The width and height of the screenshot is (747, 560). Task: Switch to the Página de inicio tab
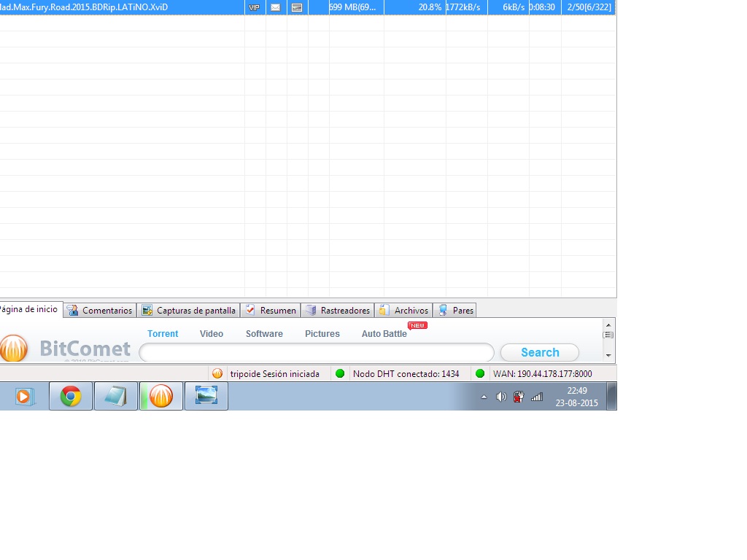31,309
